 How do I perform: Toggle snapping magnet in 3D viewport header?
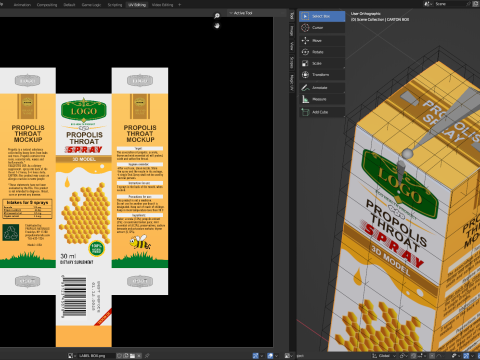point(414,356)
